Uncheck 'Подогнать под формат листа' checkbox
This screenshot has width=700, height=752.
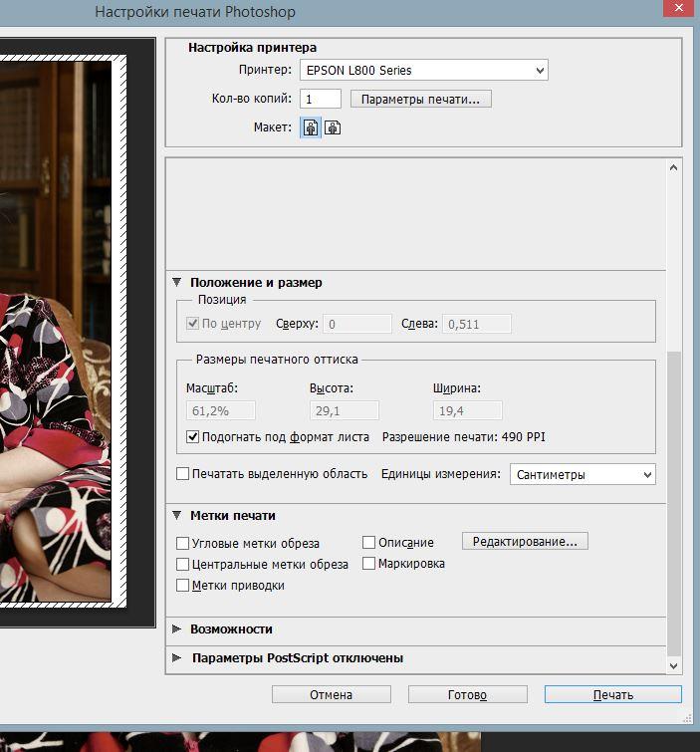point(192,436)
